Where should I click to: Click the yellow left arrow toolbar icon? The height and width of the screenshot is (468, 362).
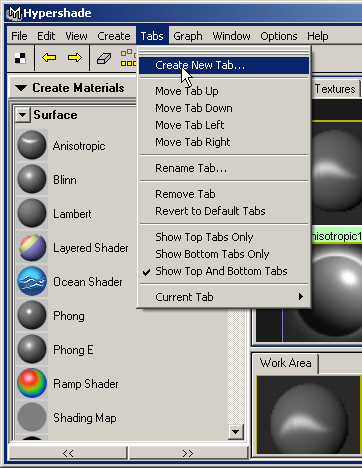tap(49, 58)
